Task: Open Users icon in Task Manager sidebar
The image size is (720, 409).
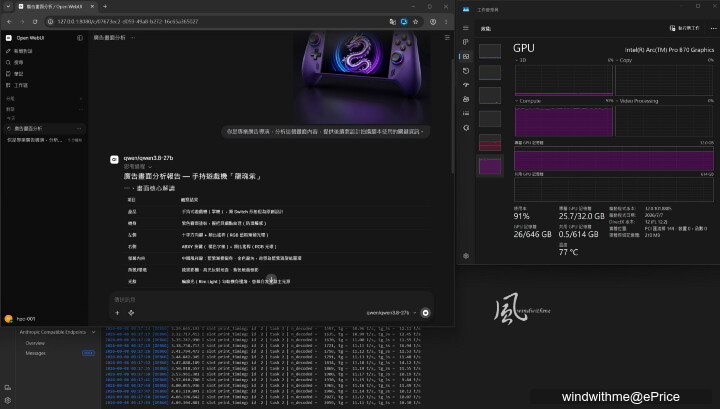Action: 466,99
